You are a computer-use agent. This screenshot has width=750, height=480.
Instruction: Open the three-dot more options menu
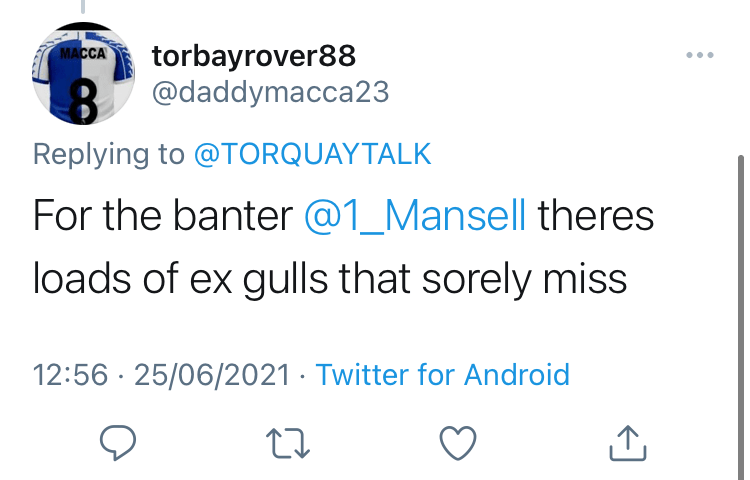click(700, 54)
